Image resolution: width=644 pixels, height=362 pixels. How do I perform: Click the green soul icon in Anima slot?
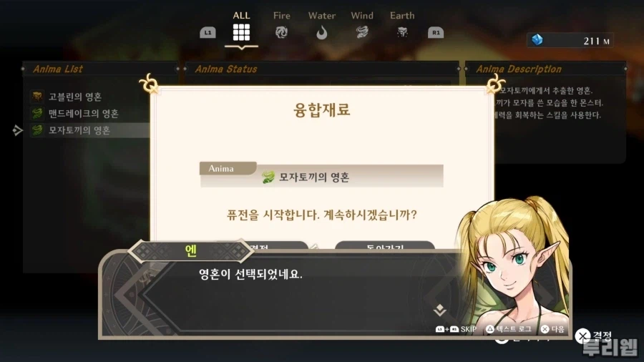pyautogui.click(x=268, y=177)
